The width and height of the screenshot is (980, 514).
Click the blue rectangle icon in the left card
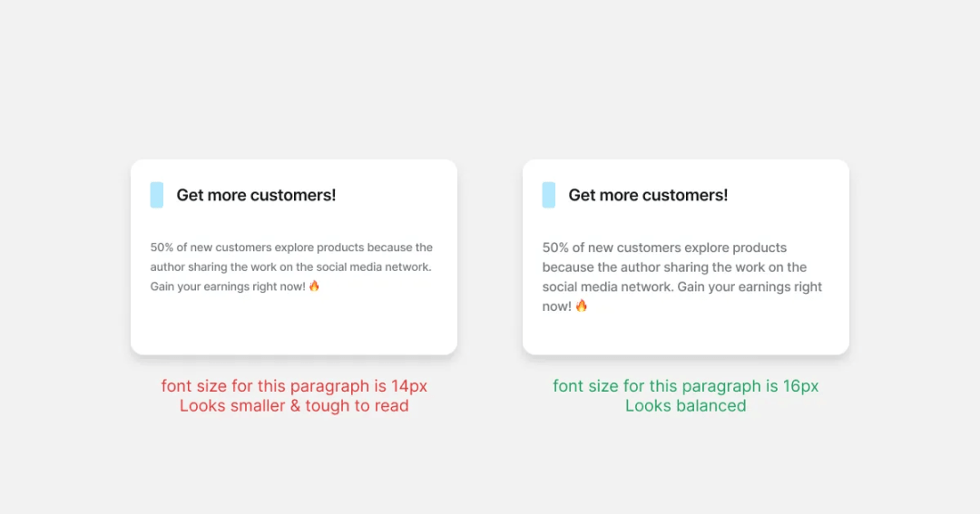pyautogui.click(x=157, y=195)
